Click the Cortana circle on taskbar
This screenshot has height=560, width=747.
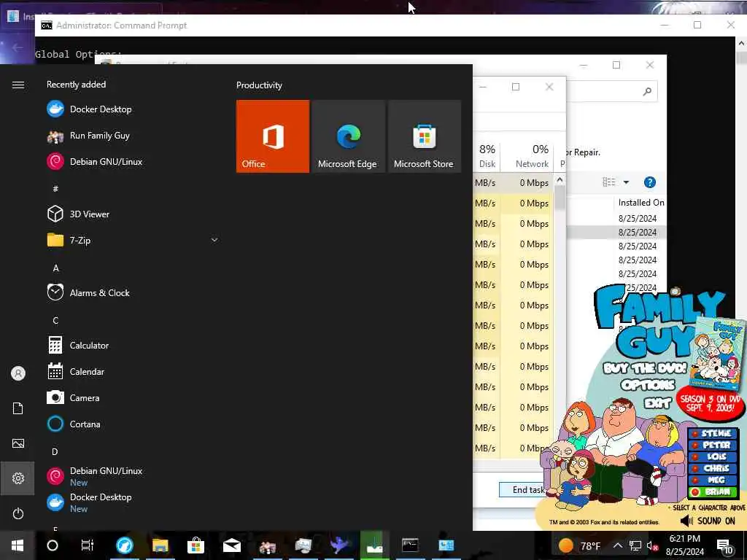(x=53, y=545)
